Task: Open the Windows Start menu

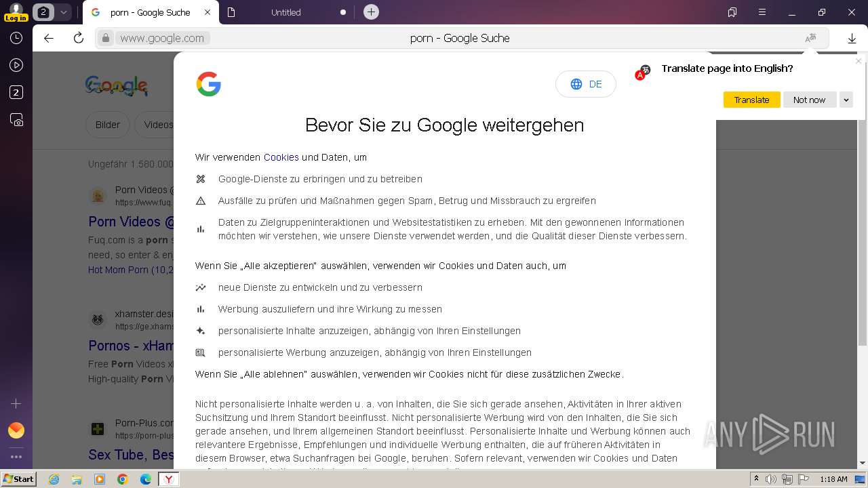Action: click(x=18, y=479)
